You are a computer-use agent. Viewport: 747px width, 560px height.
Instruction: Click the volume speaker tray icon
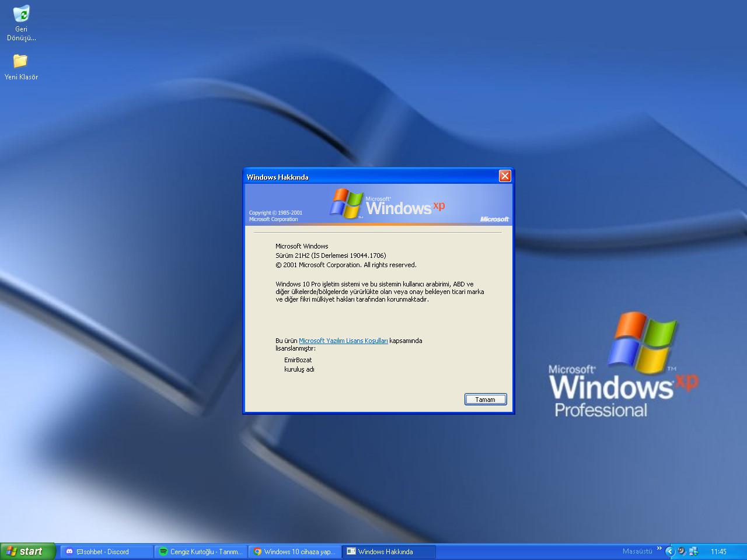(682, 551)
